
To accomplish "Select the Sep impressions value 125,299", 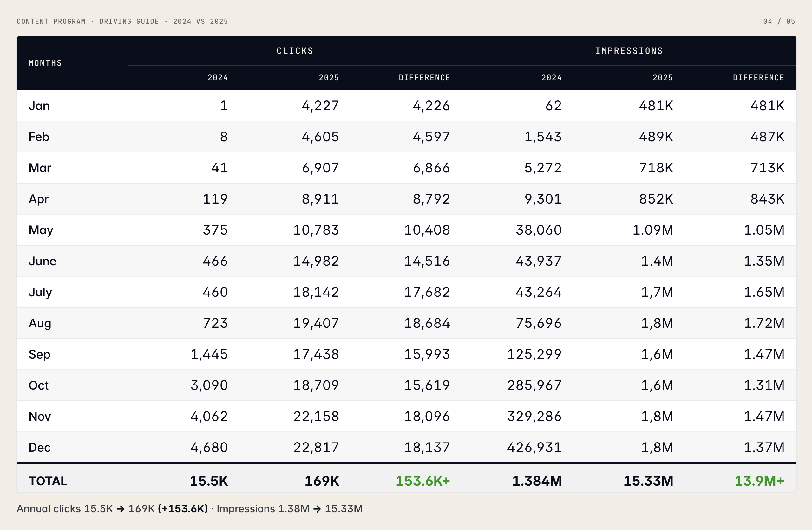I will pos(534,354).
